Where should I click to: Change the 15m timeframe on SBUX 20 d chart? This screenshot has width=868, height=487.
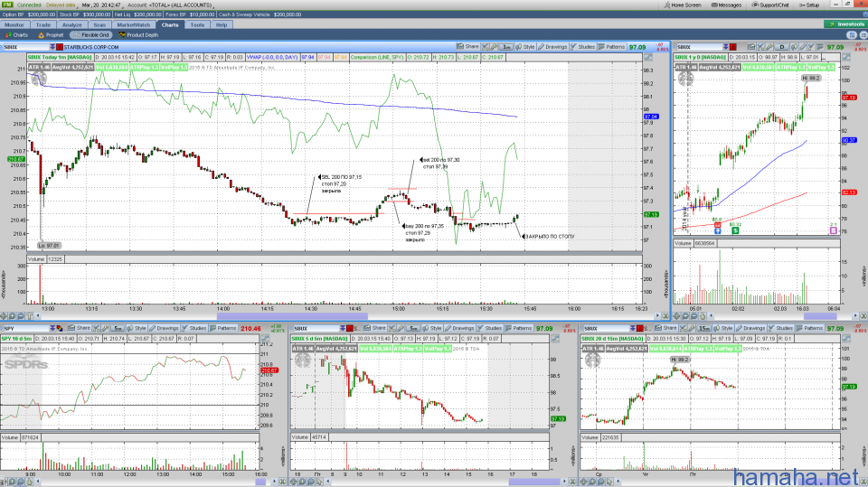(703, 328)
